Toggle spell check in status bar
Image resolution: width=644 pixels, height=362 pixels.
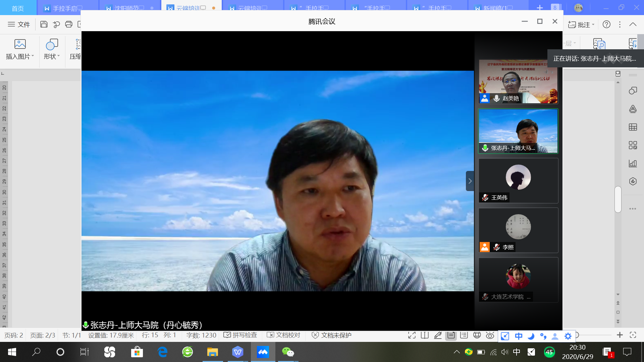(x=240, y=335)
